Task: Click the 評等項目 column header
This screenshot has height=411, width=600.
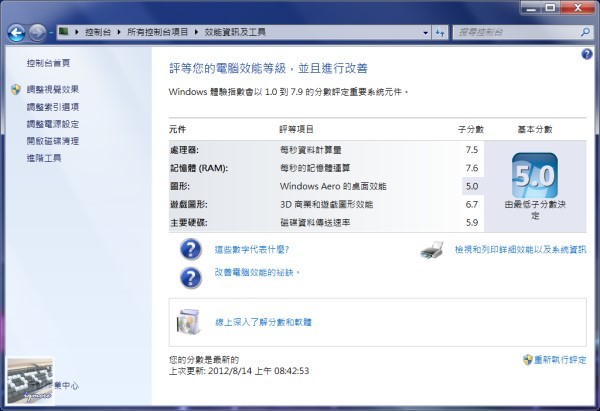Action: pyautogui.click(x=297, y=129)
